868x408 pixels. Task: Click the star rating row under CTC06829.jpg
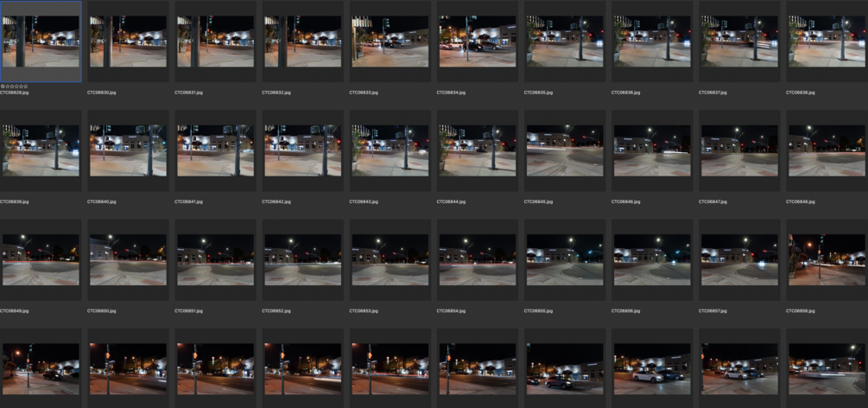coord(15,86)
